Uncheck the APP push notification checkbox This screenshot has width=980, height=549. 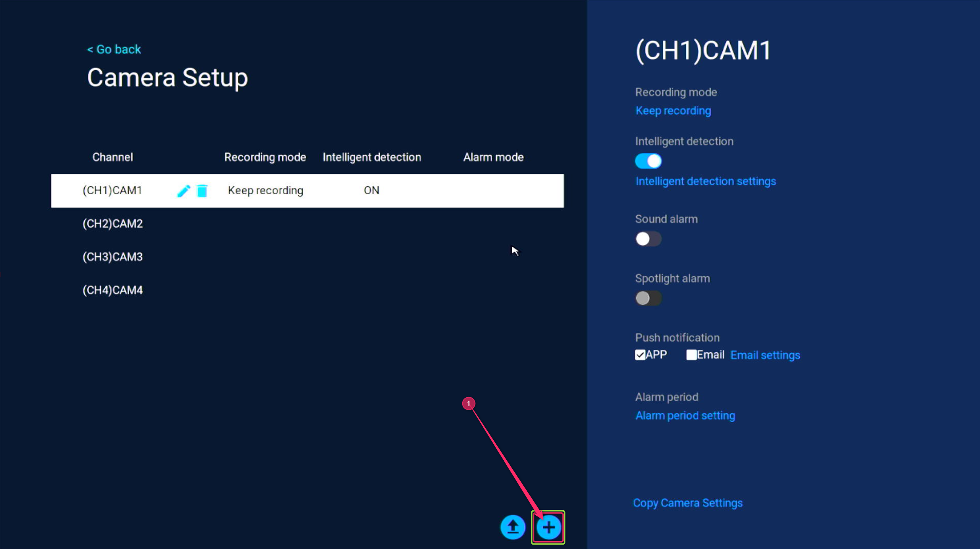(x=640, y=355)
